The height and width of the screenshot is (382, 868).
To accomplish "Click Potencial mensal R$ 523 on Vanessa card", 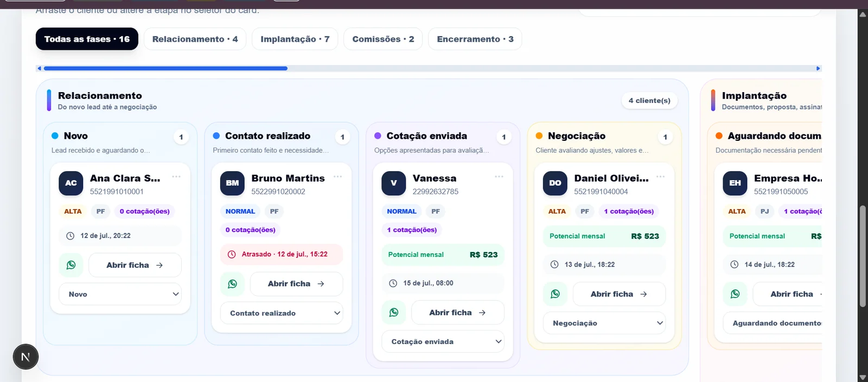I will tap(443, 255).
